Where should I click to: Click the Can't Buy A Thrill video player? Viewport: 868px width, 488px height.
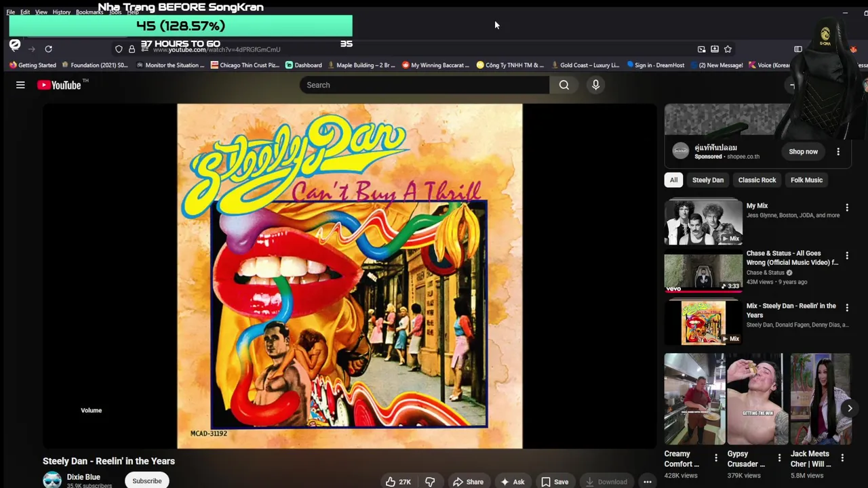350,276
